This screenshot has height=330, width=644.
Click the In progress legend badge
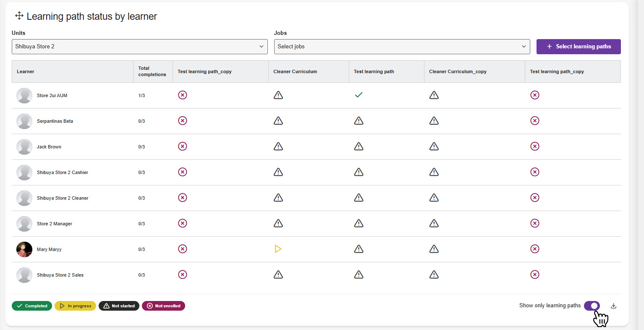[x=76, y=306]
